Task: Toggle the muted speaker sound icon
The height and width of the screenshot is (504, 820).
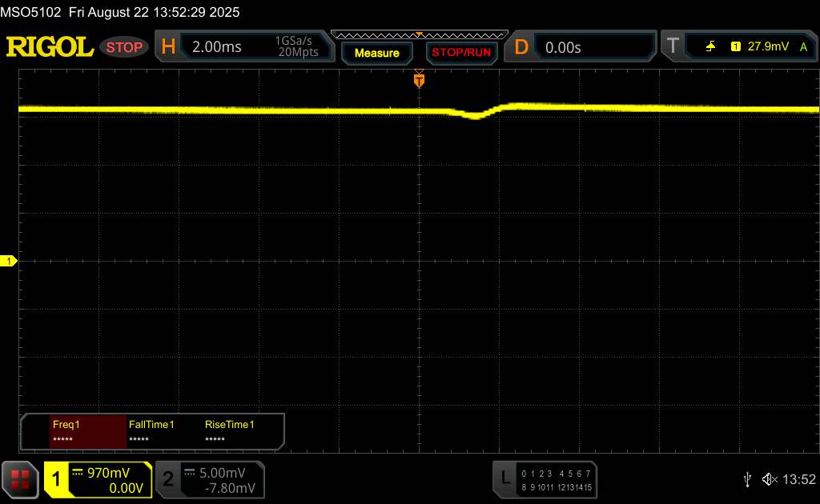Action: [769, 479]
